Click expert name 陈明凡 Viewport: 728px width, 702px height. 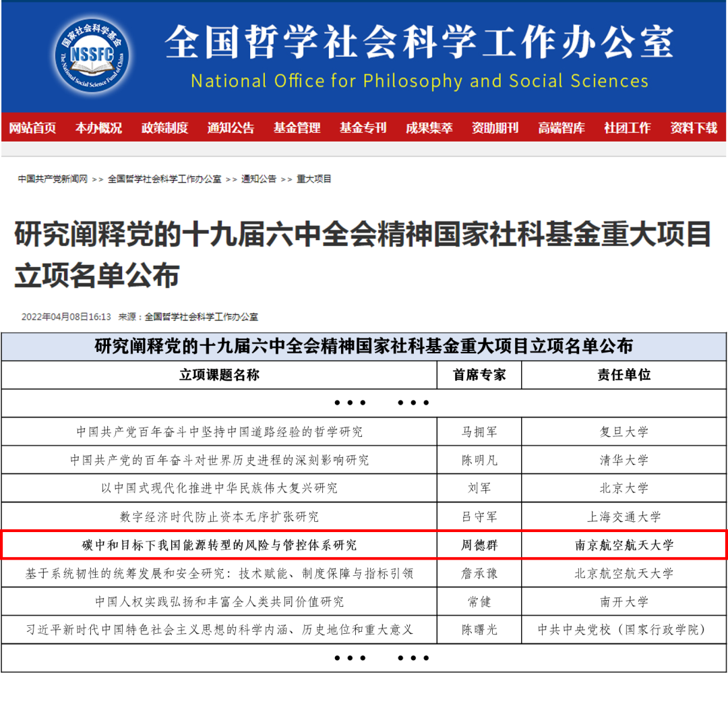pyautogui.click(x=479, y=461)
